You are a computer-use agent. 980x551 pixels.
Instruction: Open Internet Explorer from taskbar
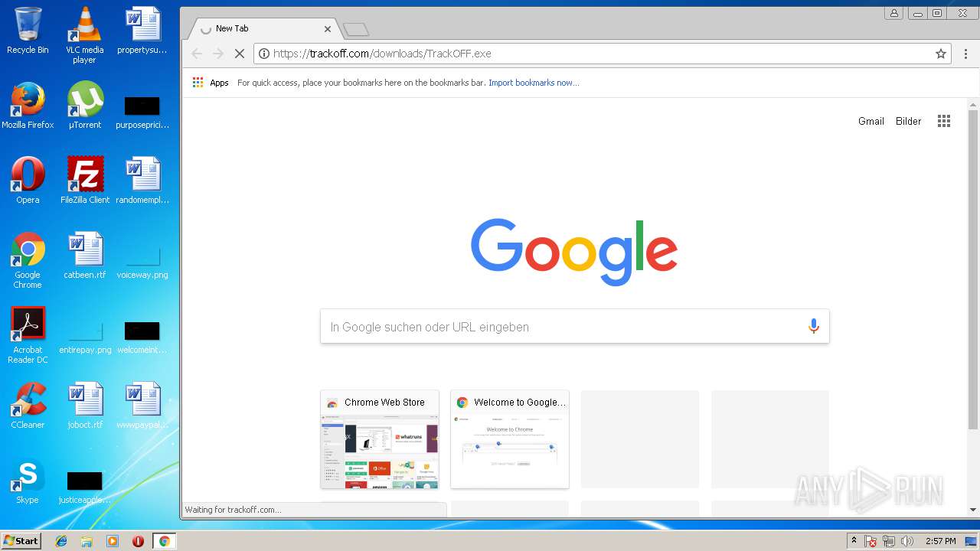tap(61, 541)
